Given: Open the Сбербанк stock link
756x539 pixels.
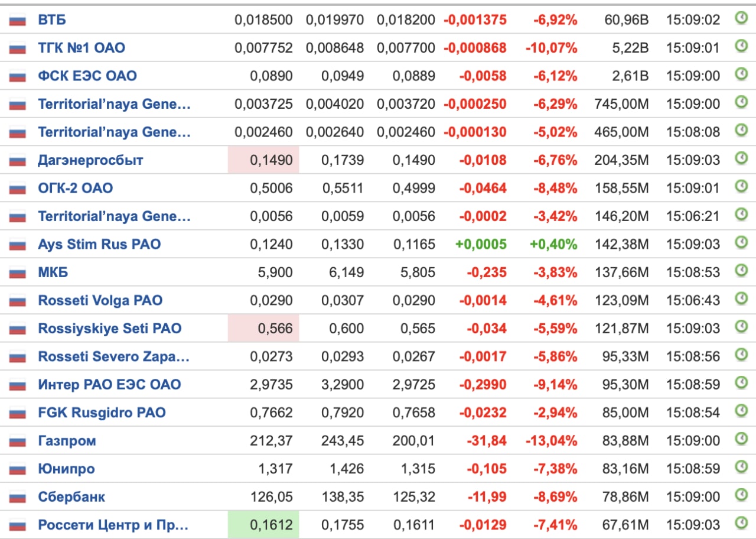Looking at the screenshot, I should click(71, 497).
